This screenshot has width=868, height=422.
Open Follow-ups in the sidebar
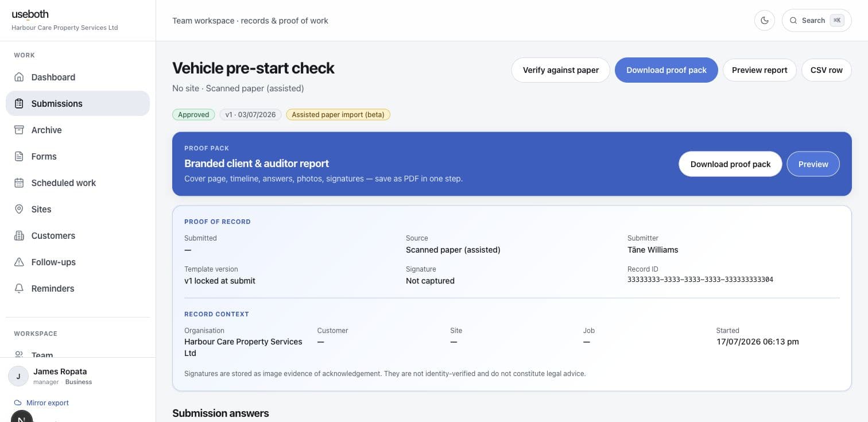[77, 262]
